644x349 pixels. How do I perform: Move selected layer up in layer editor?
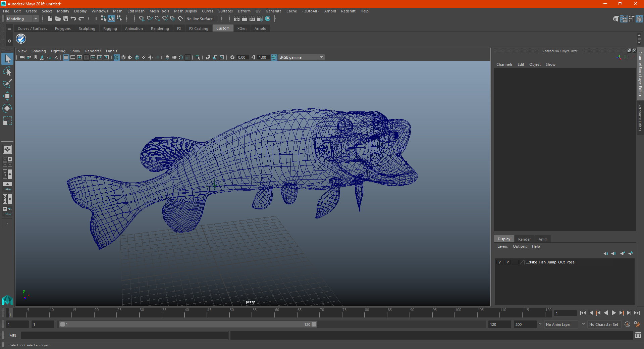point(606,253)
